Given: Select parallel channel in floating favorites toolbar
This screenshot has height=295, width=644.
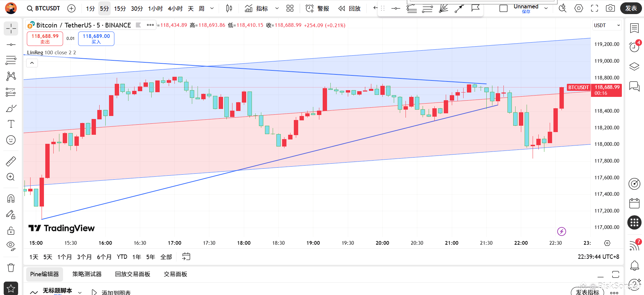Looking at the screenshot, I should coord(427,8).
